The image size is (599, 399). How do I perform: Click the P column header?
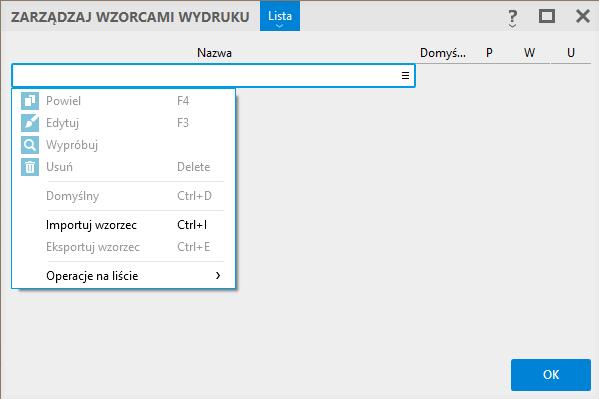[x=489, y=53]
